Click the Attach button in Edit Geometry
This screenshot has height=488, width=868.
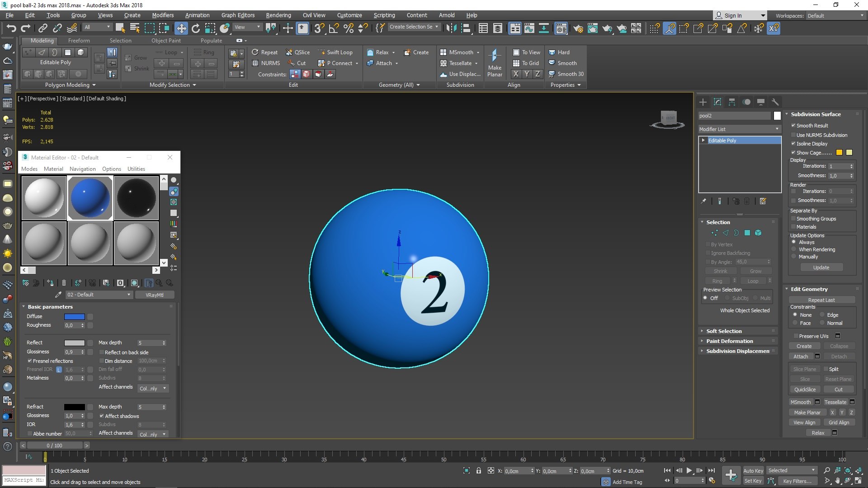click(801, 357)
